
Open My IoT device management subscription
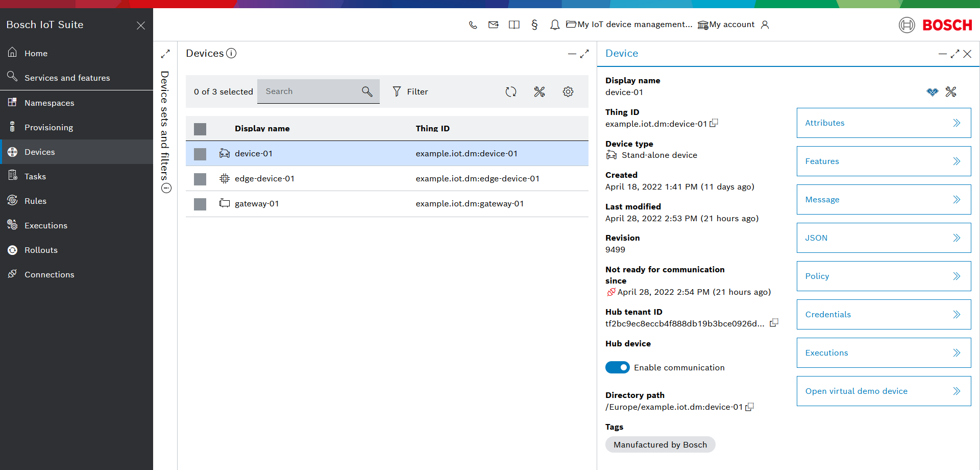629,25
